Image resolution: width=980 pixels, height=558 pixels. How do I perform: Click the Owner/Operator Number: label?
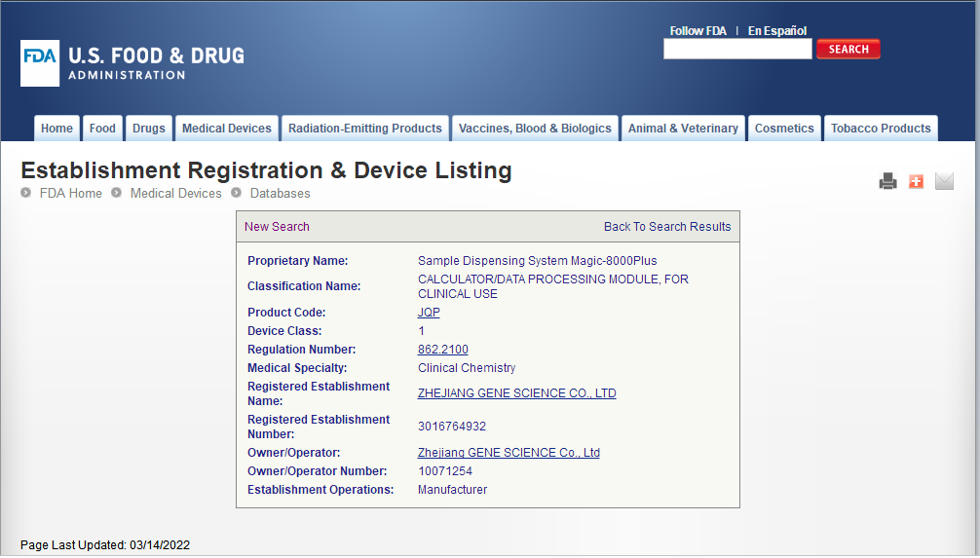coord(317,471)
